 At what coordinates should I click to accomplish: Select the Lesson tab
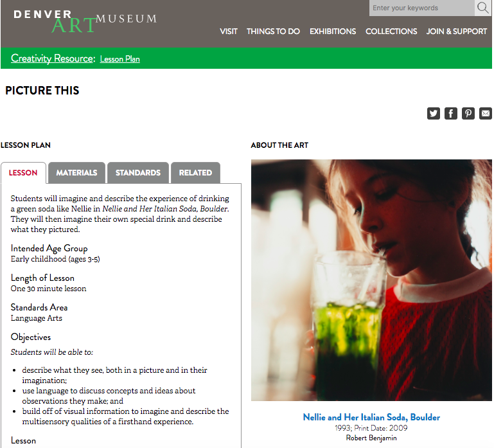point(23,173)
